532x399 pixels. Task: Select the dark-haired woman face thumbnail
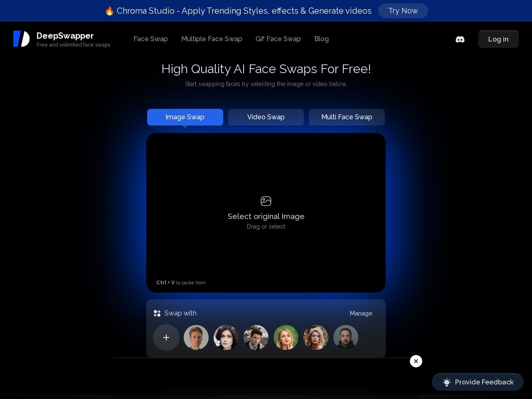(226, 337)
